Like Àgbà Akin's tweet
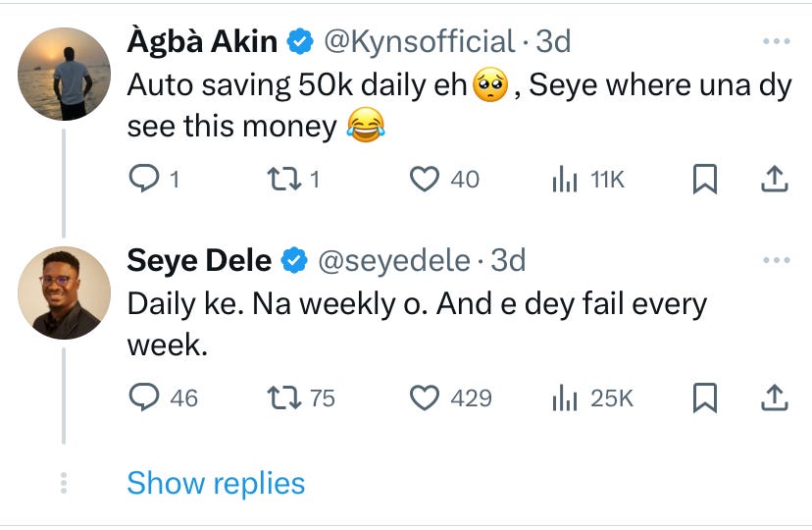This screenshot has width=812, height=530. click(x=424, y=179)
